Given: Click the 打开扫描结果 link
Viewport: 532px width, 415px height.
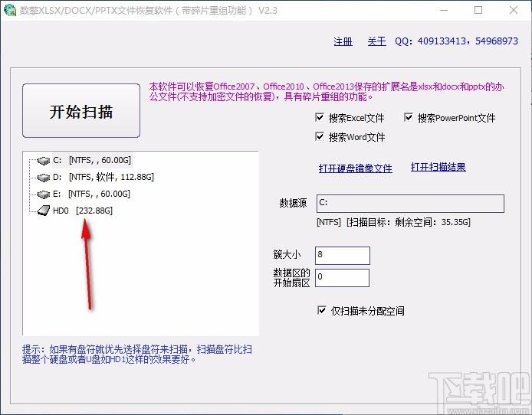Looking at the screenshot, I should [x=438, y=167].
